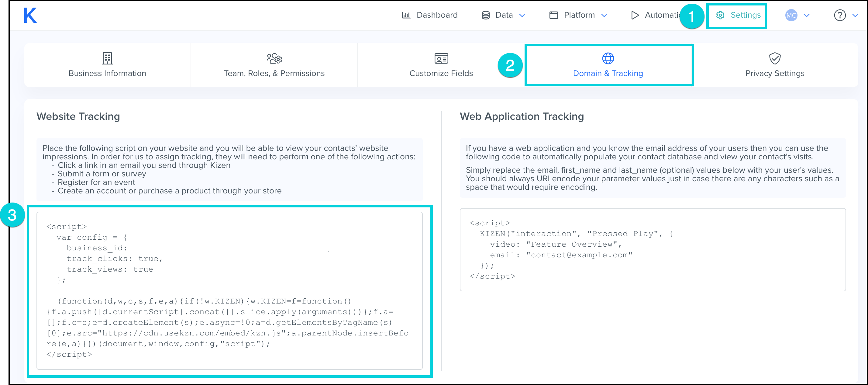Open the user account dropdown arrow
868x385 pixels.
click(806, 15)
